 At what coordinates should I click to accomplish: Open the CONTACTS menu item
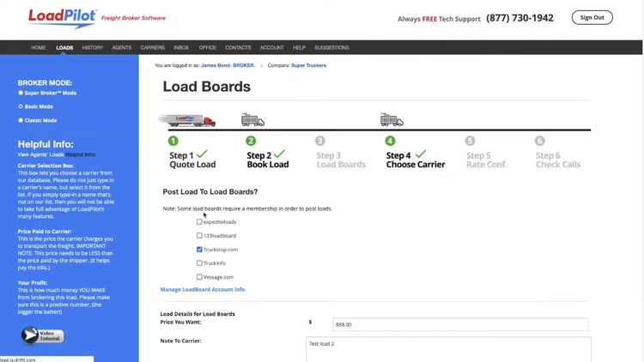tap(238, 48)
